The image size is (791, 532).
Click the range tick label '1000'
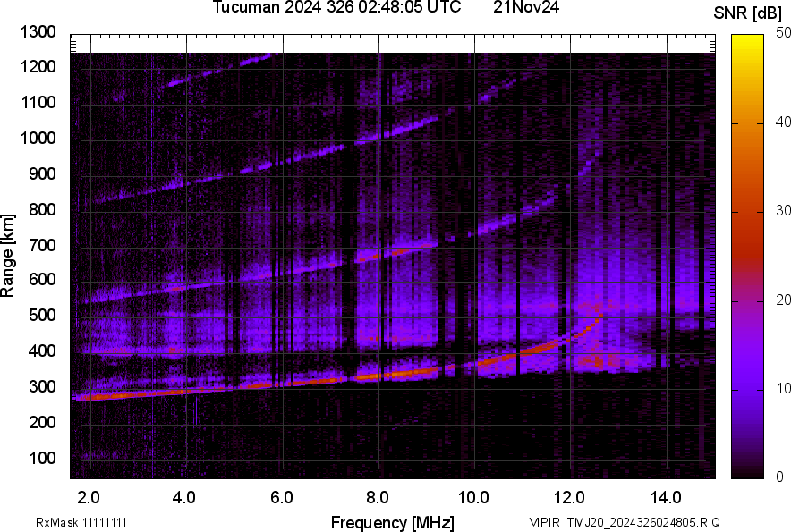(38, 138)
